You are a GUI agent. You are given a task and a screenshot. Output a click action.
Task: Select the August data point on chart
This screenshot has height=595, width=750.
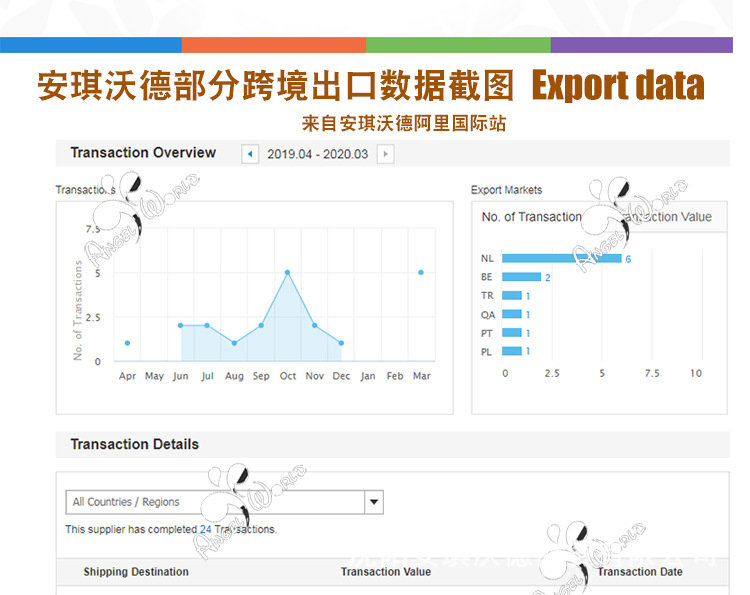234,343
